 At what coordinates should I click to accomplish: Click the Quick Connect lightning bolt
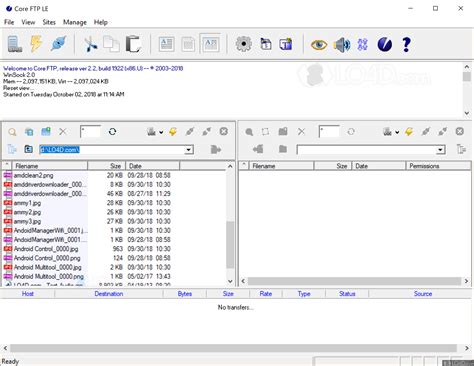coord(36,44)
